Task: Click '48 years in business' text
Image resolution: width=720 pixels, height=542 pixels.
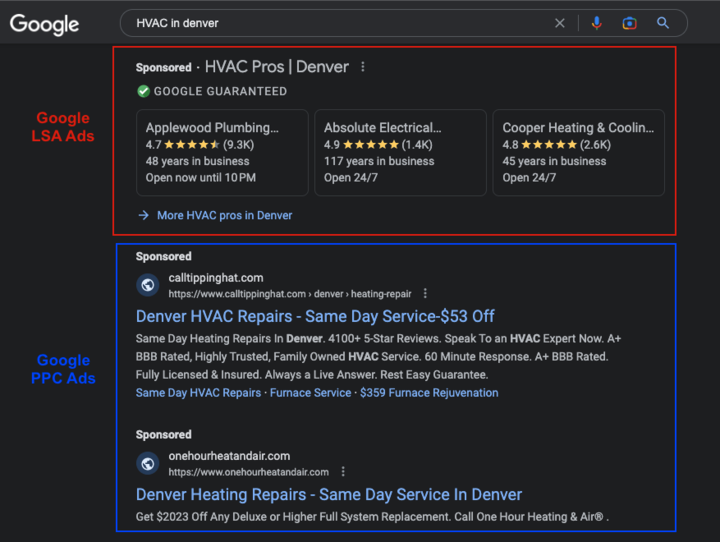Action: tap(197, 161)
